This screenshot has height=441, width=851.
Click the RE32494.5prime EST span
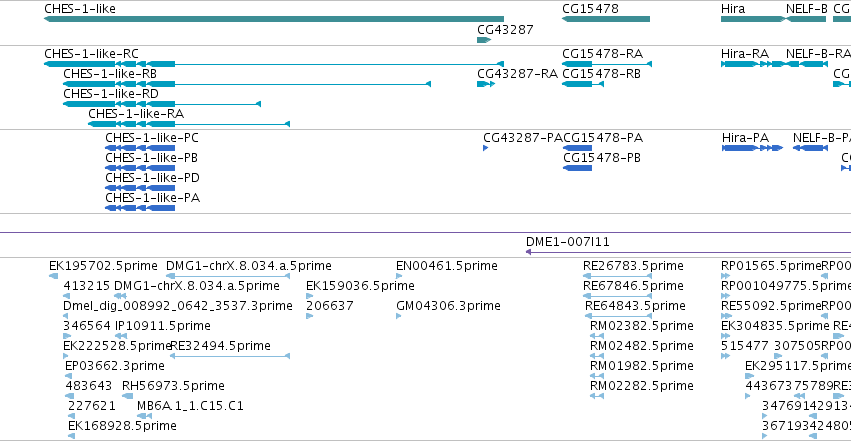point(230,356)
